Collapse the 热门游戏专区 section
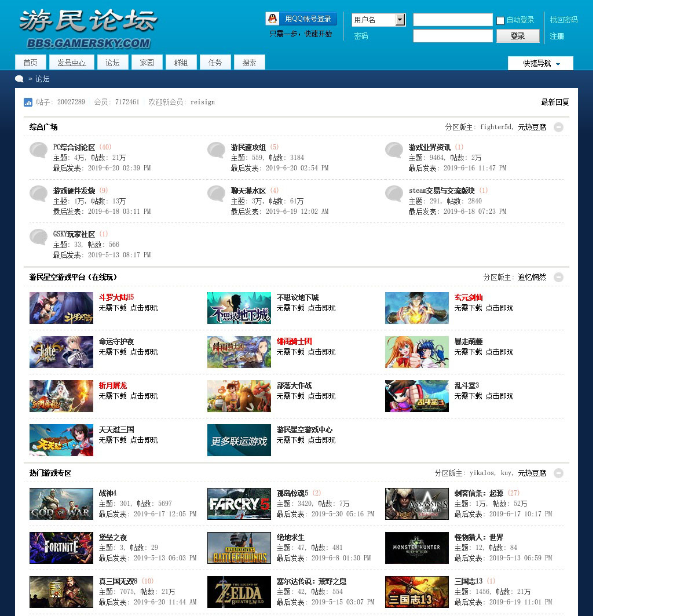The height and width of the screenshot is (616, 695). tap(558, 473)
